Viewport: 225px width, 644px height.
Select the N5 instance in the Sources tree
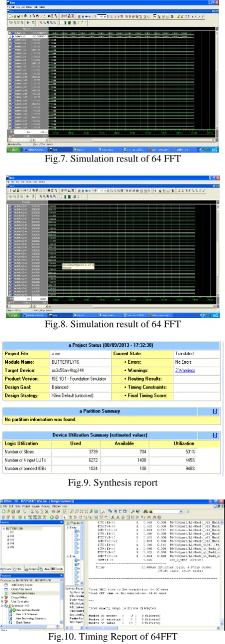pyautogui.click(x=12, y=547)
